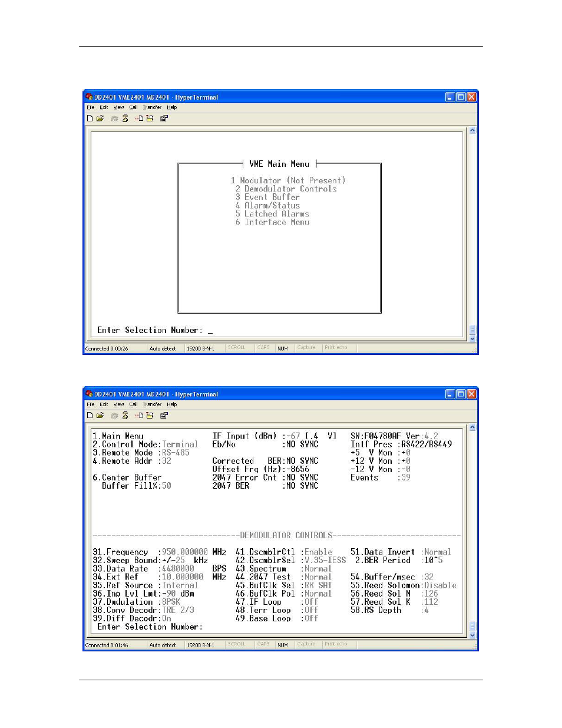562x728 pixels.
Task: Click '31.Frequency' line in terminal
Action: pos(160,552)
